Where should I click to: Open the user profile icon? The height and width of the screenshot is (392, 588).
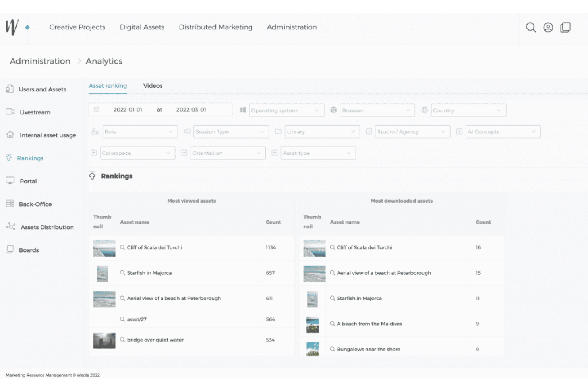click(x=548, y=27)
